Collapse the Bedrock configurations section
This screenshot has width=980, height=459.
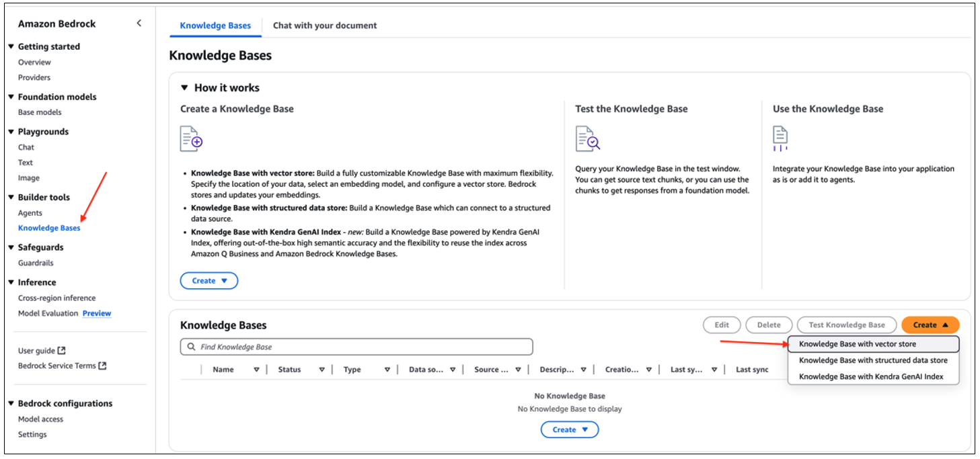click(x=11, y=403)
